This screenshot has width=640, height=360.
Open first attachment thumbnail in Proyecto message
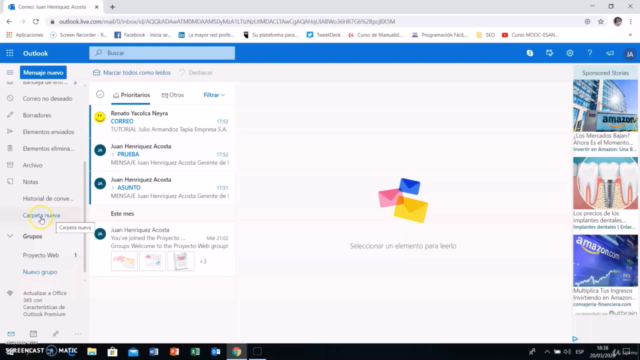(x=124, y=261)
